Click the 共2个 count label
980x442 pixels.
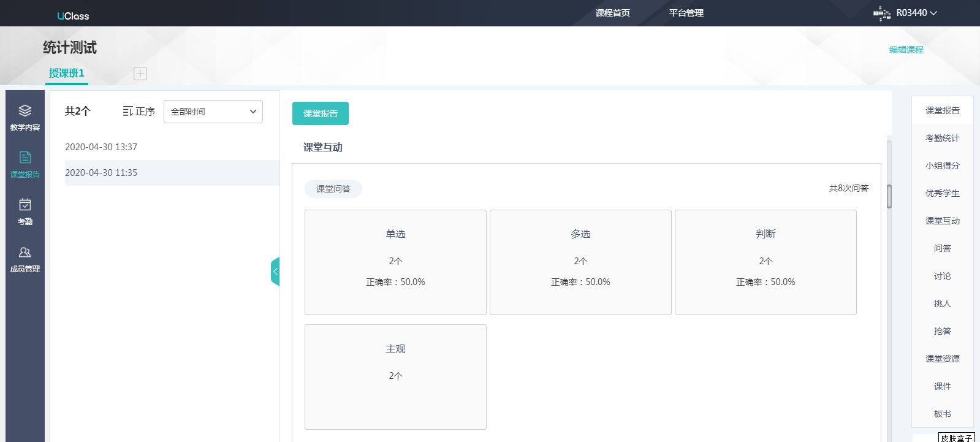[77, 111]
